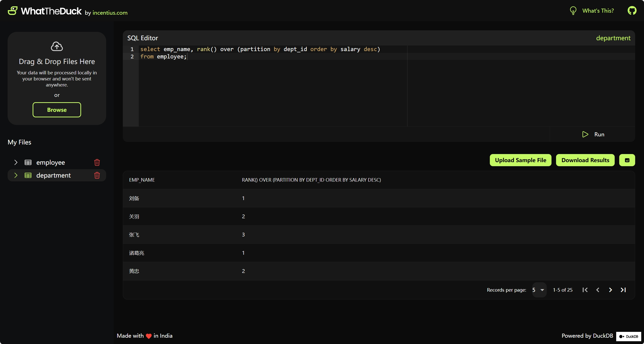Expand the employee table tree
Viewport: 644px width, 344px height.
(x=16, y=162)
